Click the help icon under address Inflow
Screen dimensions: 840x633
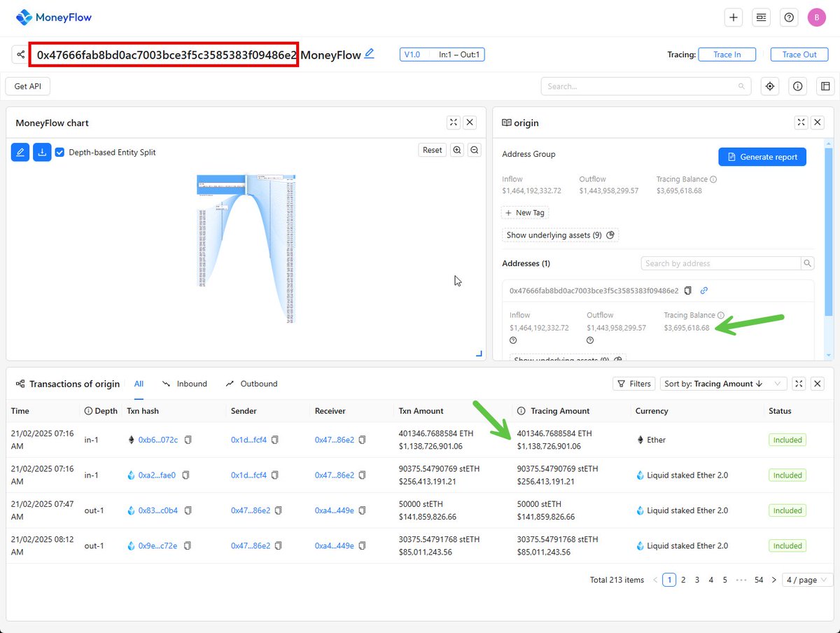[514, 340]
